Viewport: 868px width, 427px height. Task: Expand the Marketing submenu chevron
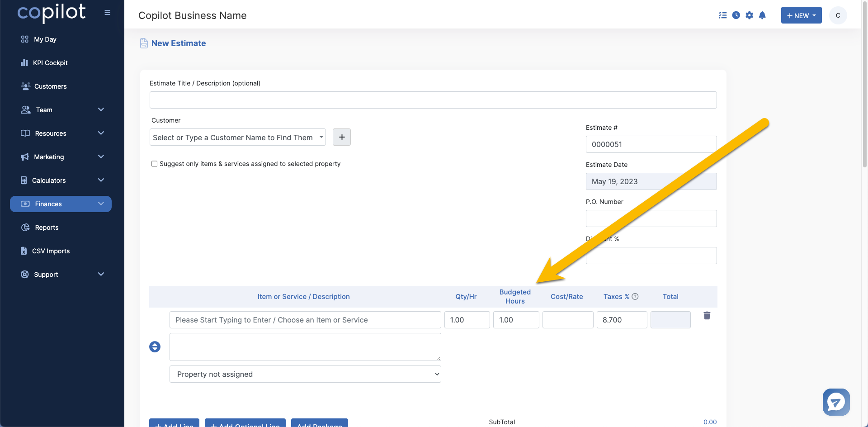click(x=101, y=157)
